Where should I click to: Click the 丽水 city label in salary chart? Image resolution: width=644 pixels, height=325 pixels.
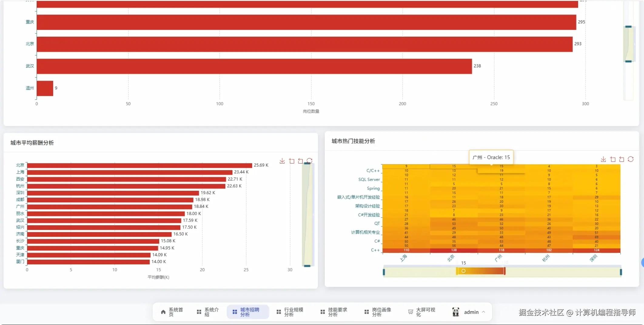pos(20,214)
